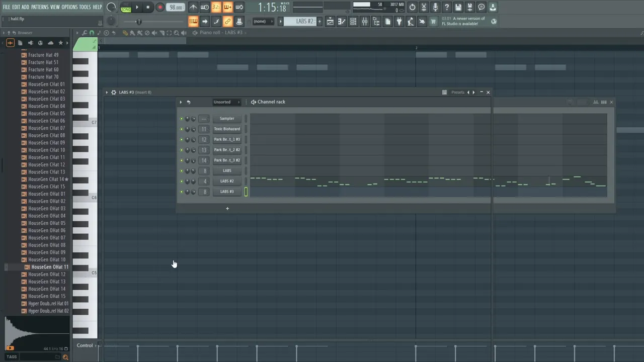Mute the LABS #2 channel LED
This screenshot has width=644, height=362.
(x=181, y=181)
